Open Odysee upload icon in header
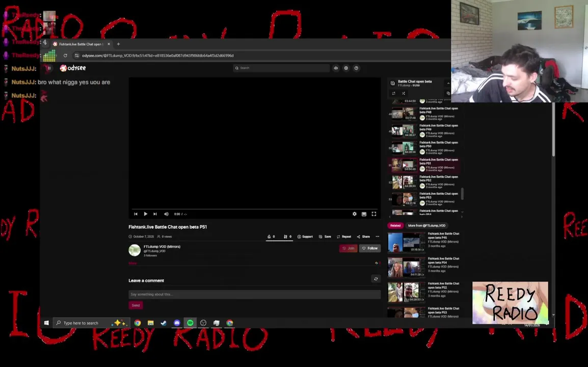Screen dimensions: 588x367 coord(336,68)
